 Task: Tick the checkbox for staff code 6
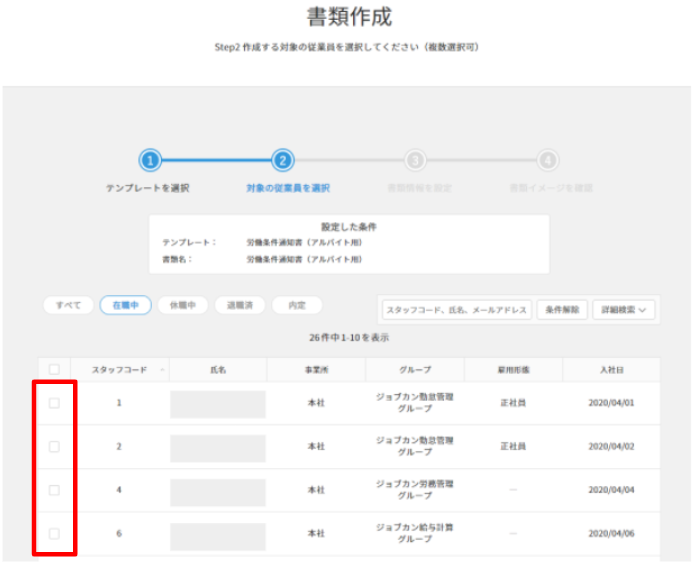54,533
